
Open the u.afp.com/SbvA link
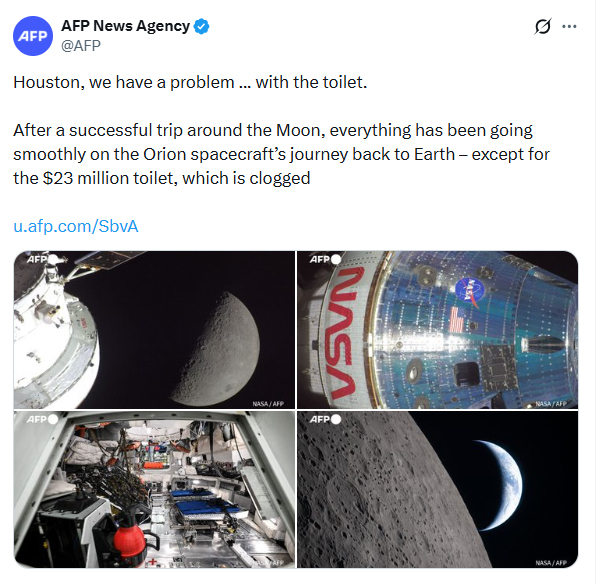coord(75,226)
